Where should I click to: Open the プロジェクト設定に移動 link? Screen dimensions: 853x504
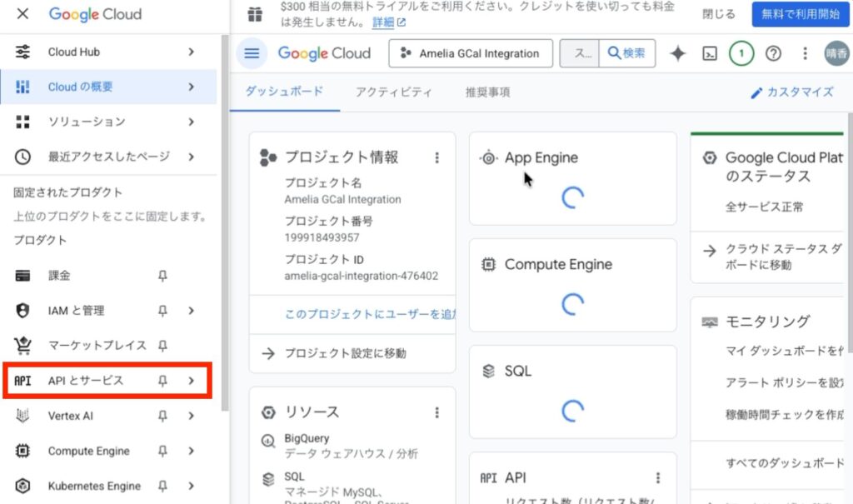(x=345, y=353)
